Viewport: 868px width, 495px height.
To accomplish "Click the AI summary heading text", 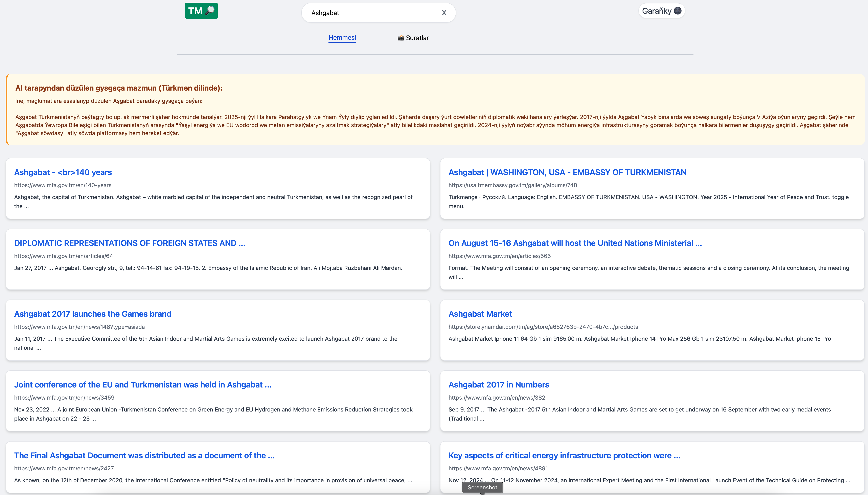I will pyautogui.click(x=119, y=88).
